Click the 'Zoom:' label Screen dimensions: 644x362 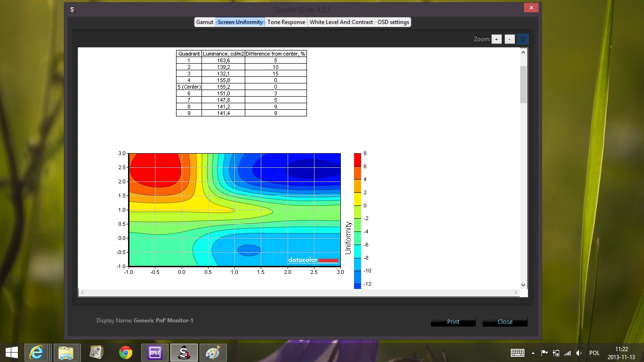point(482,39)
